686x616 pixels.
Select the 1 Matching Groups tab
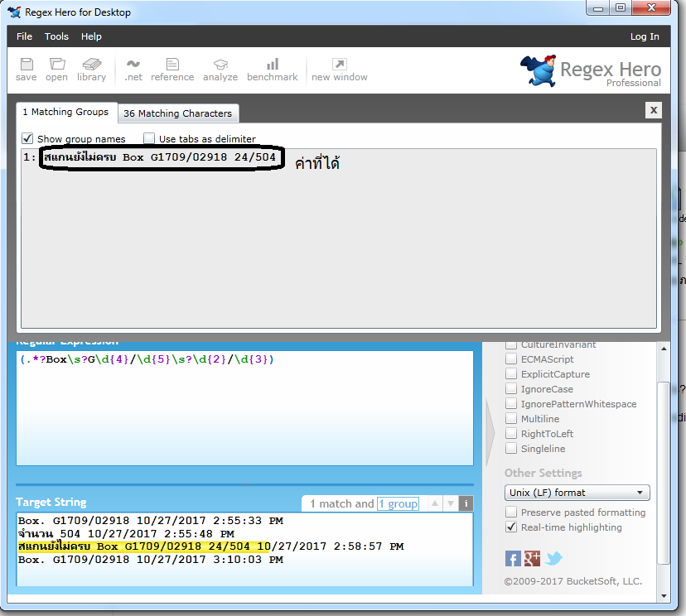[x=66, y=112]
